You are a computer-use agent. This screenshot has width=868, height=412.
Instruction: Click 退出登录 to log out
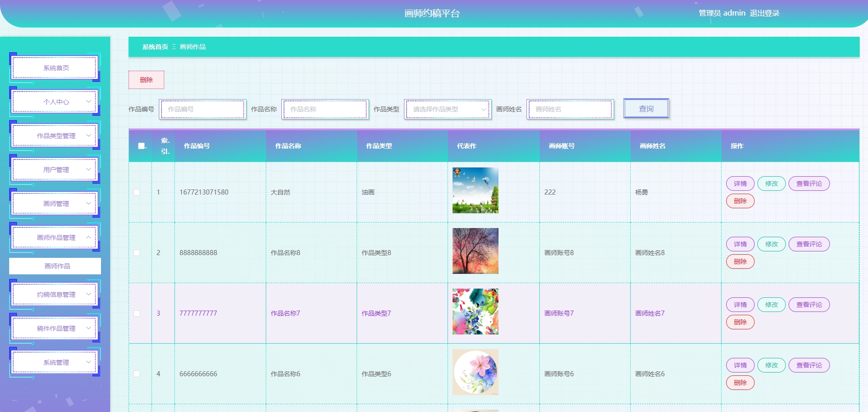(x=765, y=13)
